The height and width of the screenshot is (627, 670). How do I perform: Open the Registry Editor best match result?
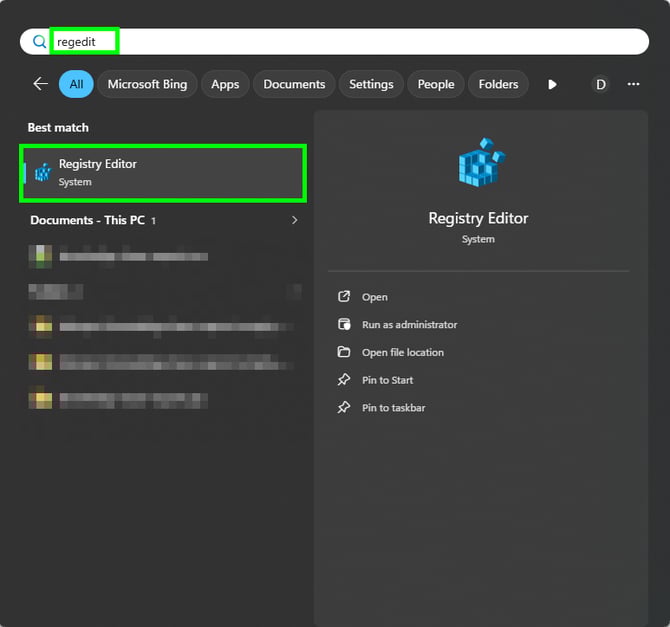coord(163,173)
